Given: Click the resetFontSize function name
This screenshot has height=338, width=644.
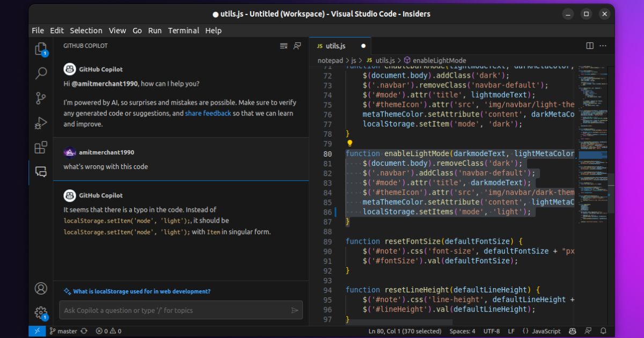Looking at the screenshot, I should tap(412, 241).
